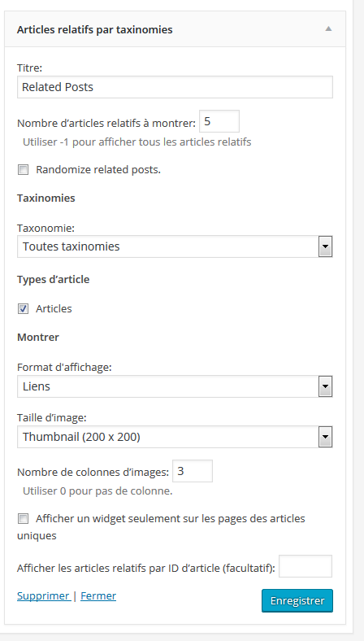Focus the ID d'article optional field
This screenshot has width=364, height=641.
tap(305, 566)
